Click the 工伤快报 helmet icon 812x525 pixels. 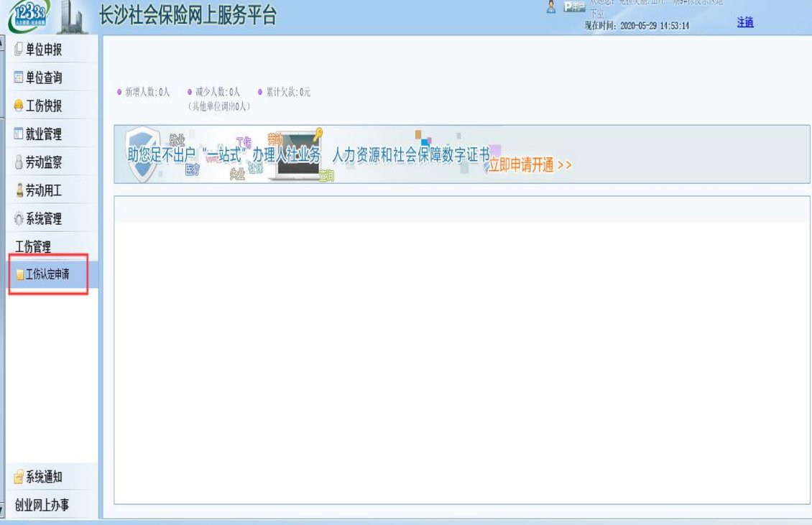18,105
